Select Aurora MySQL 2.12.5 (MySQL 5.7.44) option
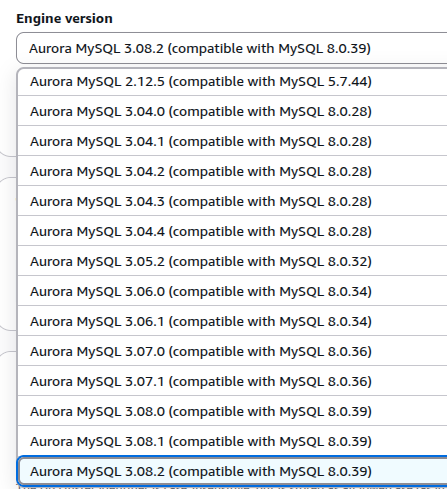 [x=232, y=82]
